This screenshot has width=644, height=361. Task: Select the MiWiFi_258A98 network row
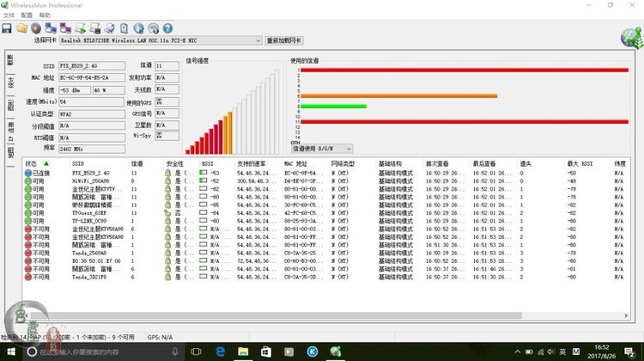click(x=325, y=180)
